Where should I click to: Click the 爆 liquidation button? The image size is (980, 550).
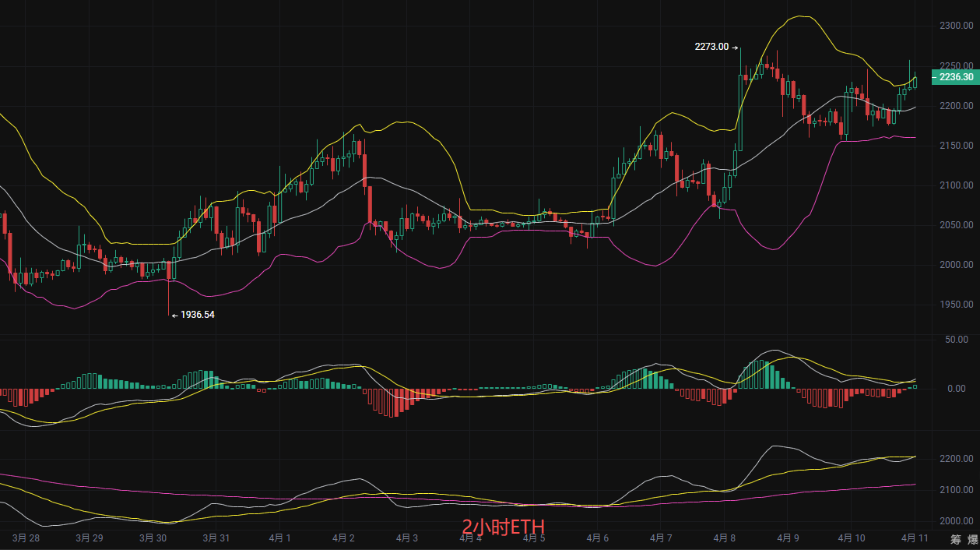click(972, 538)
